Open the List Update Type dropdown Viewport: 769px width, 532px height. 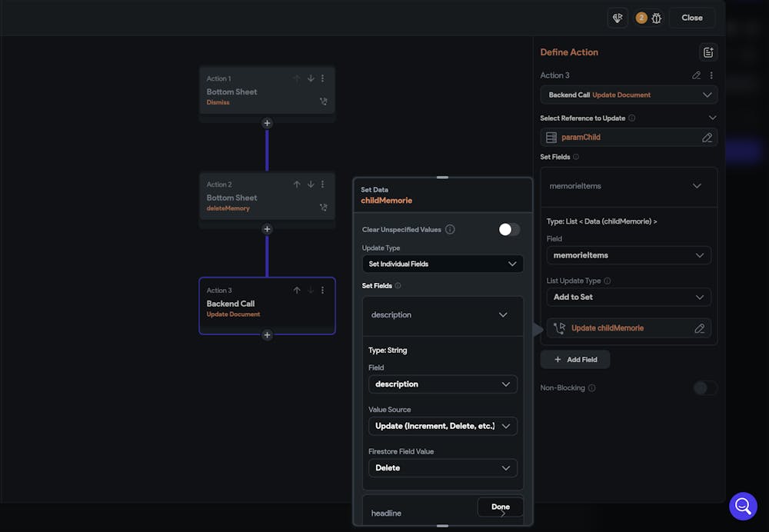(x=628, y=297)
